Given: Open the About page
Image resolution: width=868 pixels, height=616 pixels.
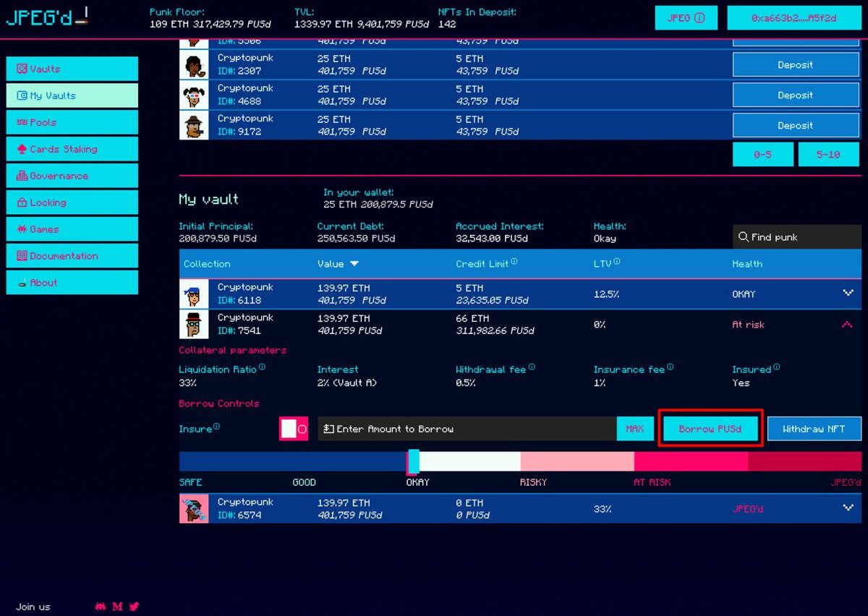Looking at the screenshot, I should pyautogui.click(x=72, y=283).
